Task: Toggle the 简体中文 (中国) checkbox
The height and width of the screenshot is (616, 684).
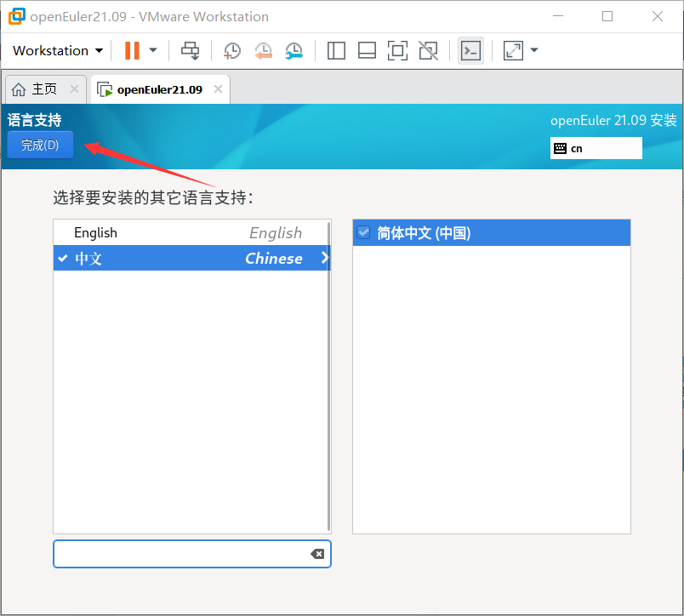Action: tap(363, 232)
